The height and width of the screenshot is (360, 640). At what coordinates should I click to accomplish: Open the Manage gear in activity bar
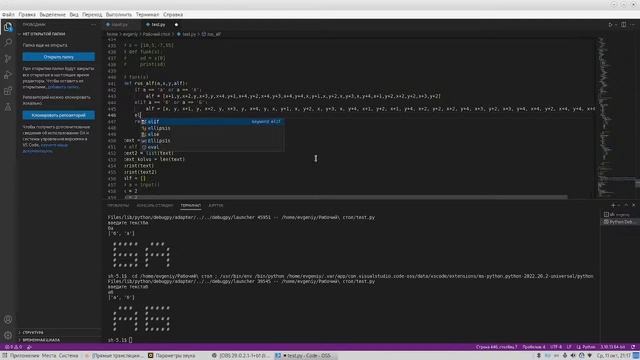8,336
